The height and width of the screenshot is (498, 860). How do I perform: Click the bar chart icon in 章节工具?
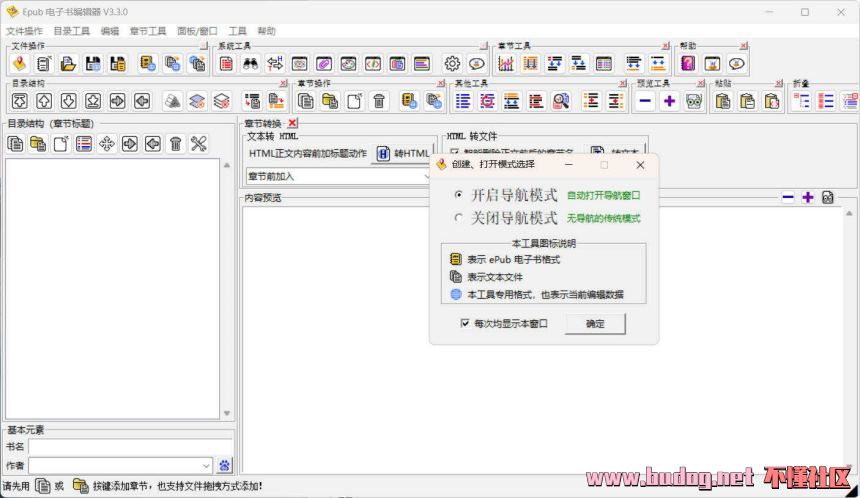coord(506,64)
